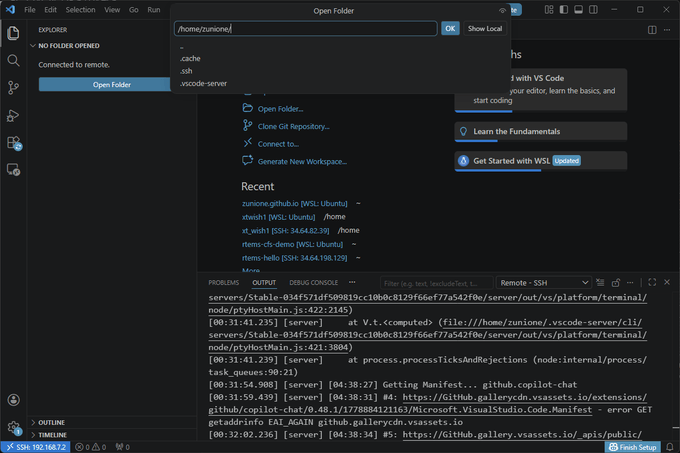Click the SSH: 192.168.7.2 remote indicator

click(36, 447)
